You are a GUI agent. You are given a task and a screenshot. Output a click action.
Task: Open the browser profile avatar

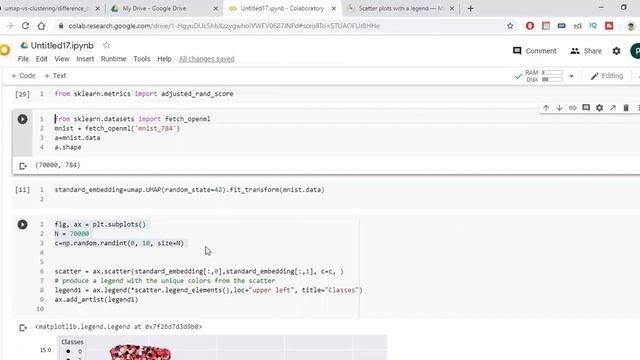[x=631, y=26]
